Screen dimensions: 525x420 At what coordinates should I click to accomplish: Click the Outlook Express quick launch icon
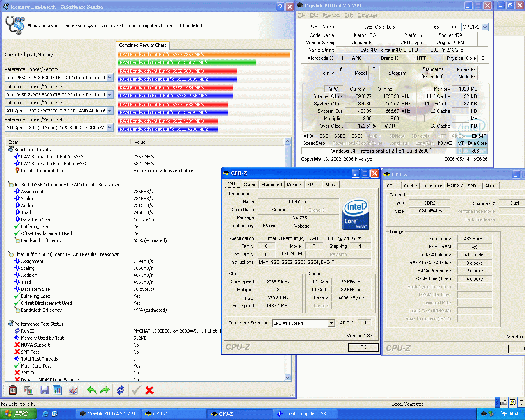tap(55, 414)
